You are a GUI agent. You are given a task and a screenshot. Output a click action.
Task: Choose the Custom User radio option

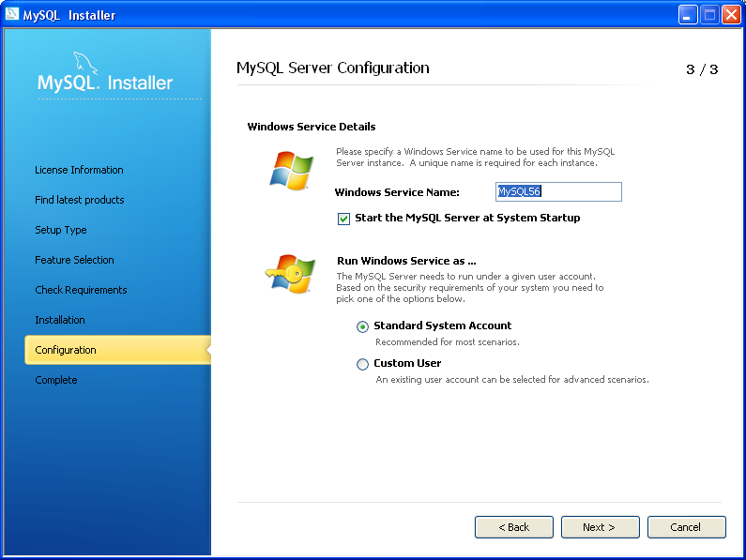click(362, 364)
